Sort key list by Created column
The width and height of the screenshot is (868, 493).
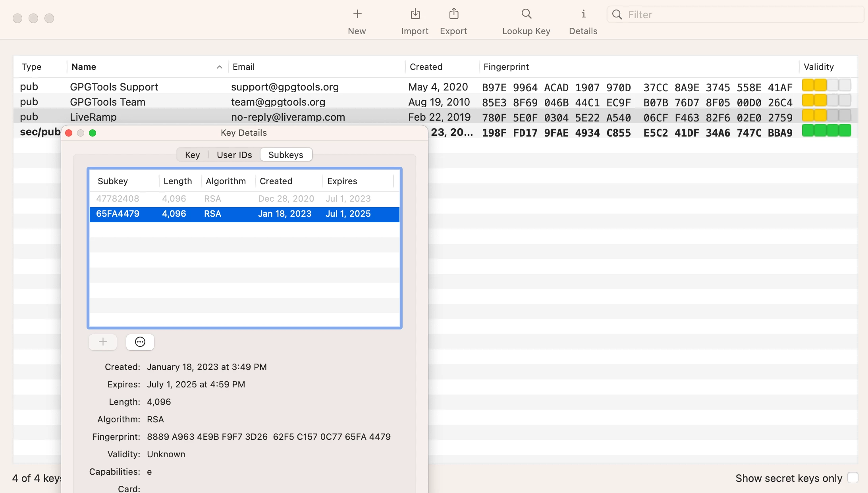426,67
